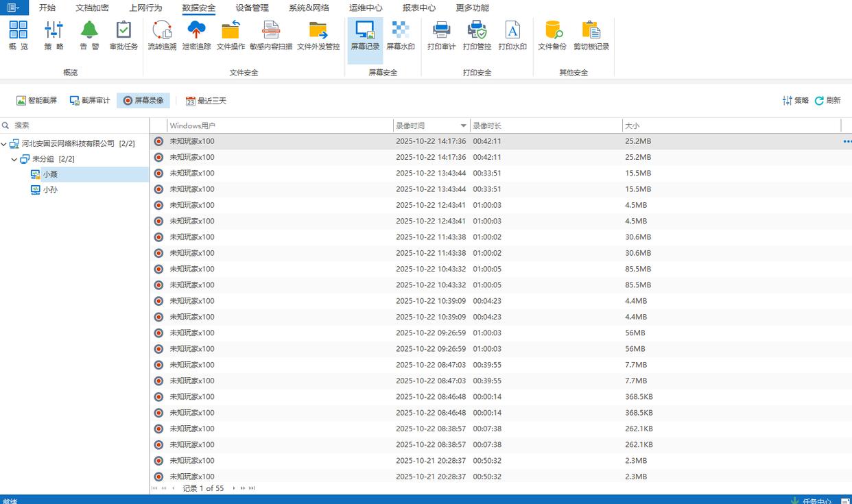Open 打印审计 print audit

click(x=441, y=36)
